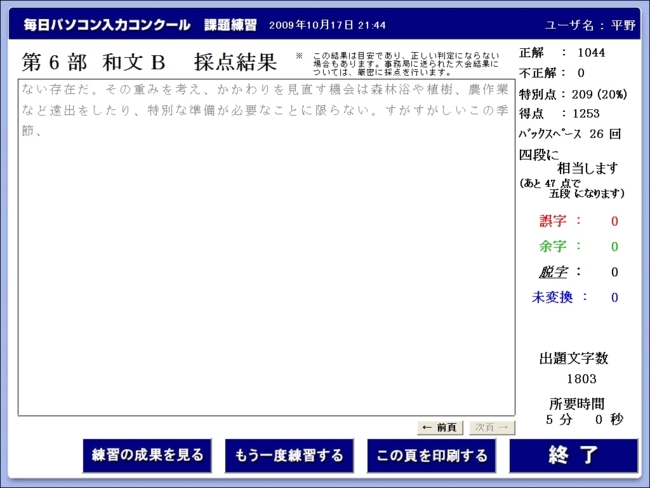Click the この頁を印刷する button

pyautogui.click(x=432, y=455)
